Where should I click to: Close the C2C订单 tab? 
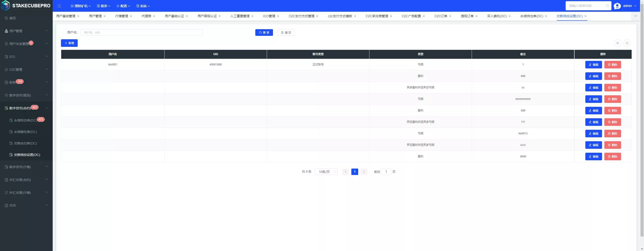450,16
